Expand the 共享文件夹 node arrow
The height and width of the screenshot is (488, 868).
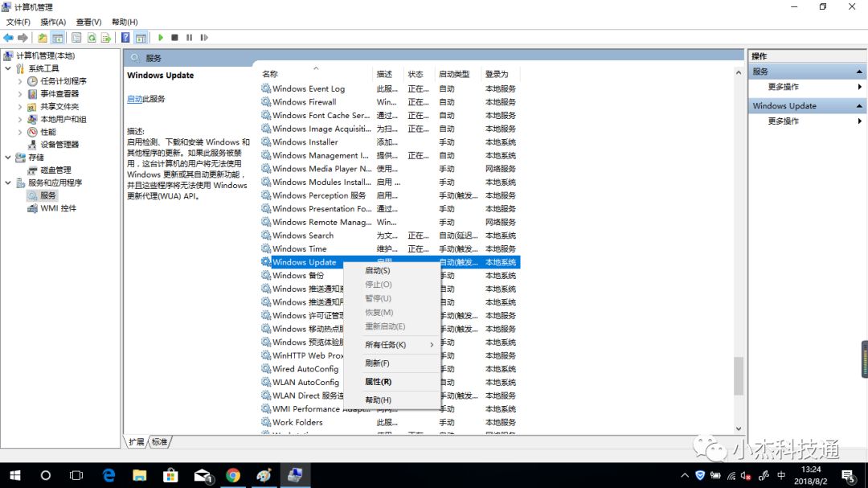point(20,106)
